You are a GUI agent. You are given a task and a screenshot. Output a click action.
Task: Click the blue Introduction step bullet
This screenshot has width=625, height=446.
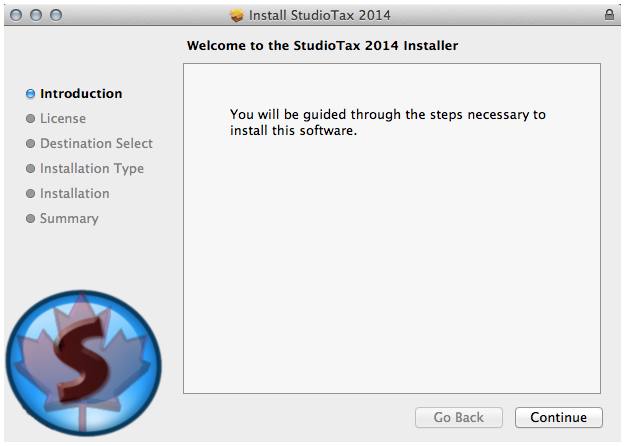click(x=30, y=94)
